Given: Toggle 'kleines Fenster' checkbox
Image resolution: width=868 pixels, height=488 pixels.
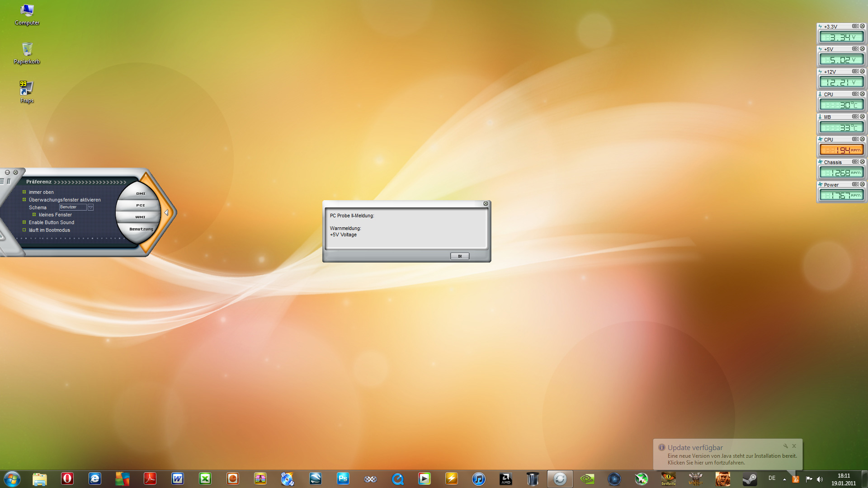Looking at the screenshot, I should [34, 215].
